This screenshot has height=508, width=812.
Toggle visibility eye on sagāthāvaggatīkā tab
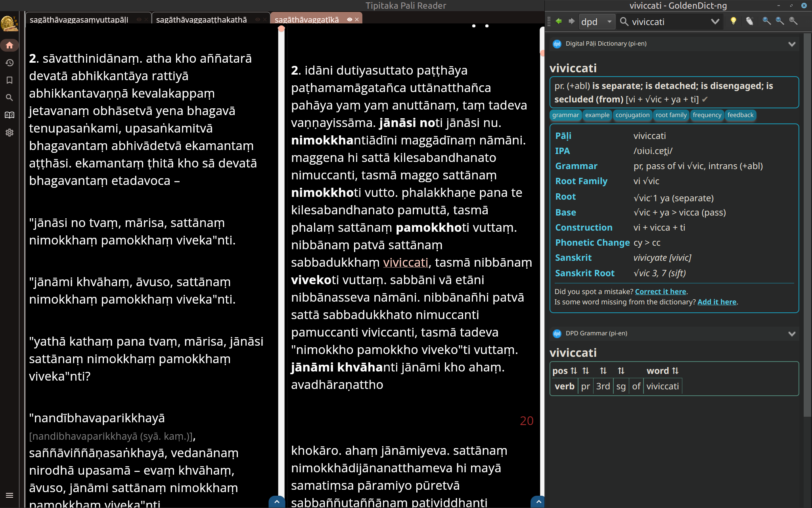349,19
